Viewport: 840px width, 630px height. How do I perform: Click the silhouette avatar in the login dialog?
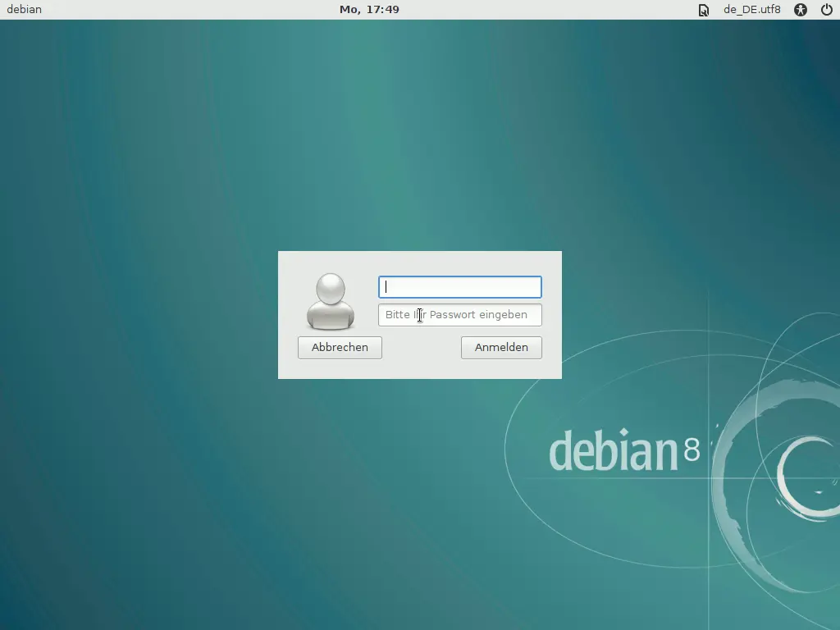[330, 302]
